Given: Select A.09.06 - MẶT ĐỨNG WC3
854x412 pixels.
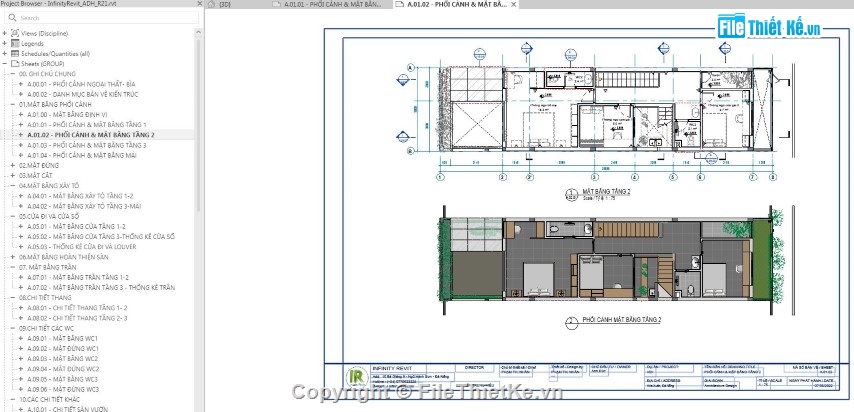Looking at the screenshot, I should (63, 390).
